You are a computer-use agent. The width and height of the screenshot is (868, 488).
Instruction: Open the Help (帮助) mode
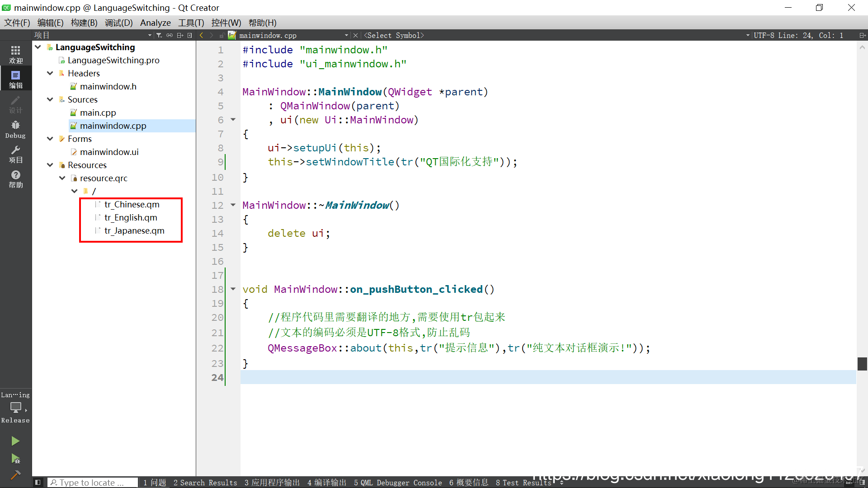16,179
